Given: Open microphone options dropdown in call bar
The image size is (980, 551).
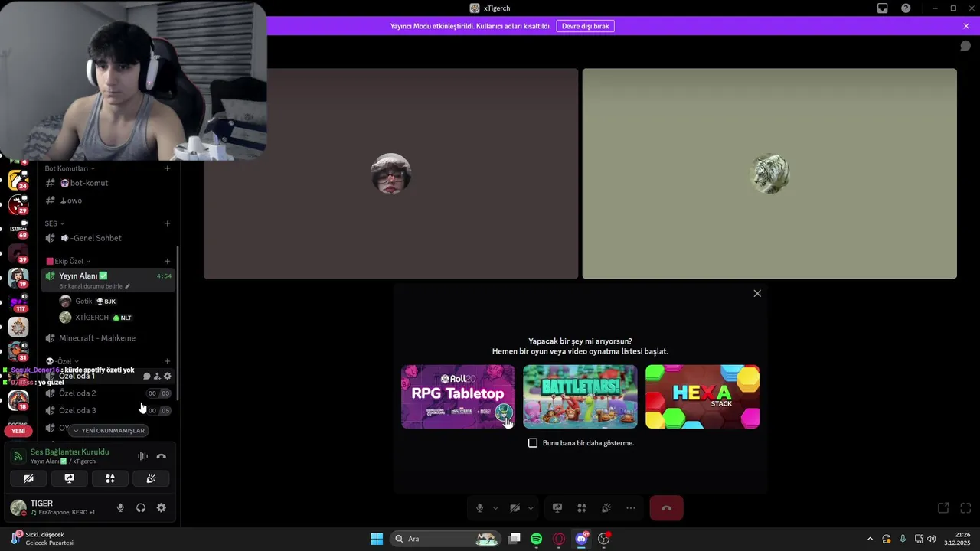Looking at the screenshot, I should point(495,508).
